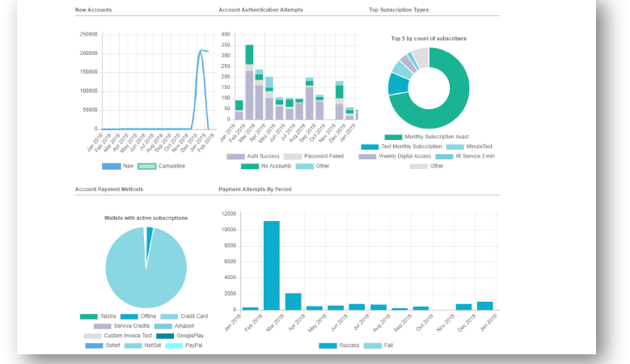Toggle the Fail legend in Payment Attempts
This screenshot has width=630, height=364.
pyautogui.click(x=382, y=345)
